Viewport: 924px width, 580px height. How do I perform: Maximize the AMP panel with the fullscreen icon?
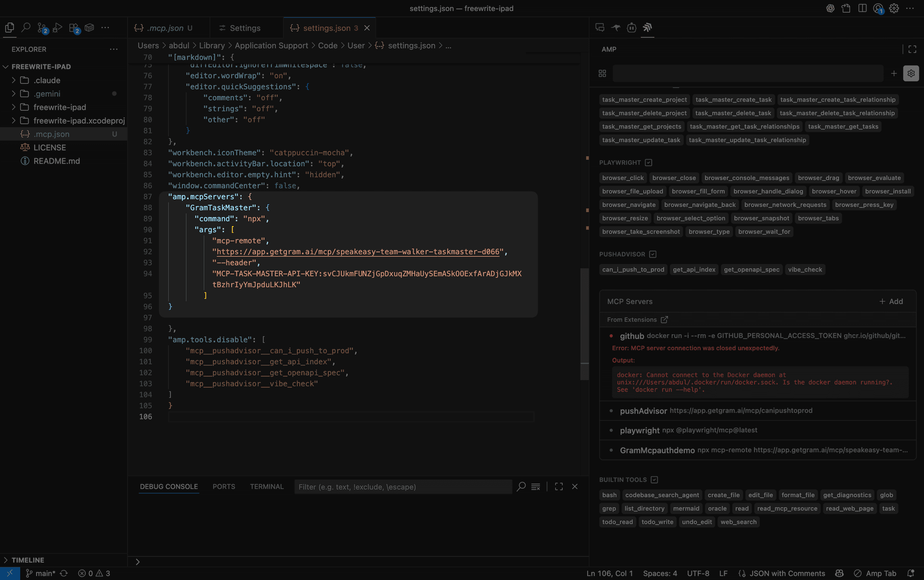pyautogui.click(x=913, y=49)
